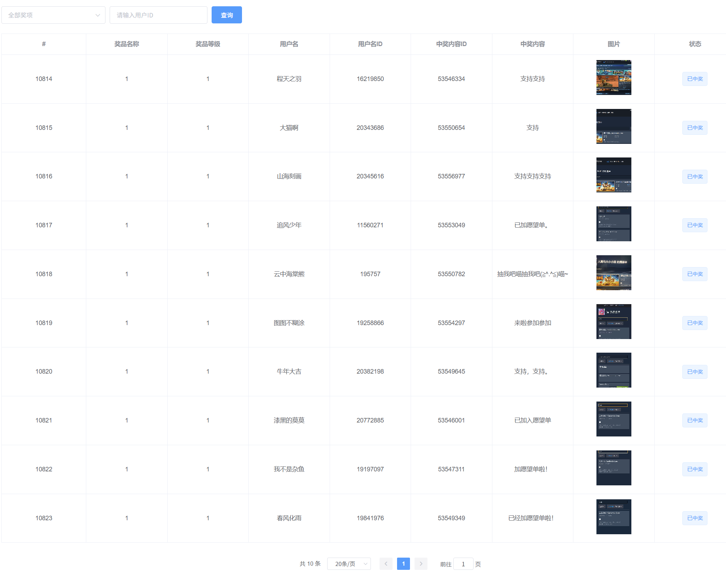Open thumbnail for user 牛年大吉
Image resolution: width=726 pixels, height=588 pixels.
[x=614, y=370]
